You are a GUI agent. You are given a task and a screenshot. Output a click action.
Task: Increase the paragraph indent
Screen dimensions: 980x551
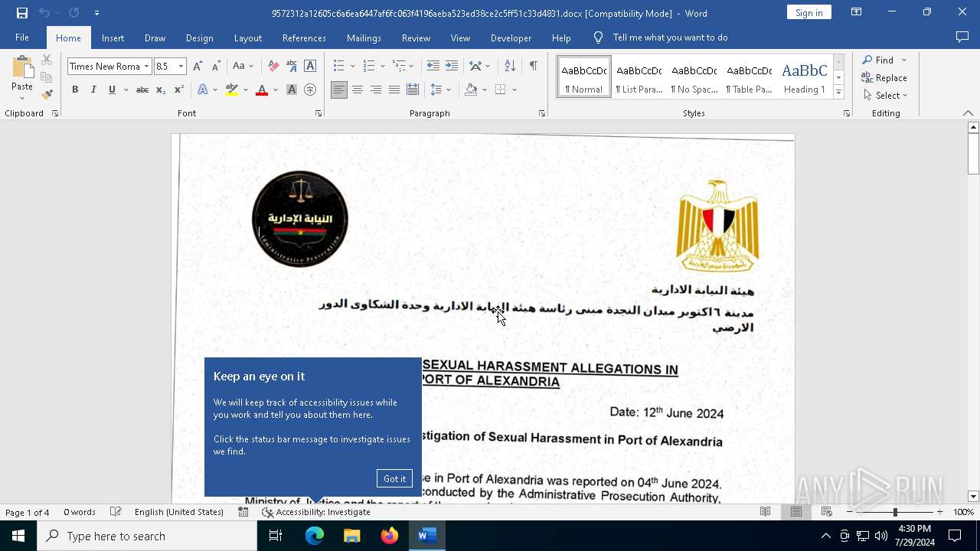pos(452,67)
